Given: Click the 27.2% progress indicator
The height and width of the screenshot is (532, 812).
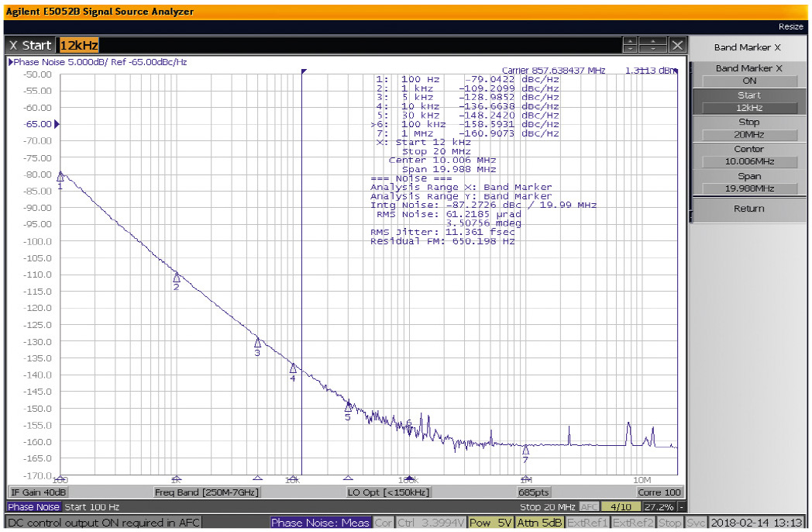Looking at the screenshot, I should 659,507.
